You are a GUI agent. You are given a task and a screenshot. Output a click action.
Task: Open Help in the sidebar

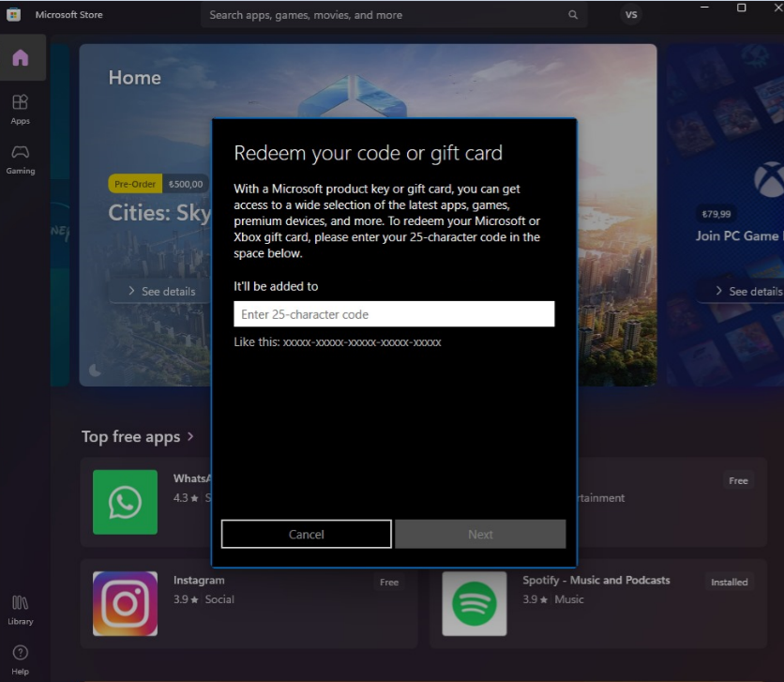21,660
